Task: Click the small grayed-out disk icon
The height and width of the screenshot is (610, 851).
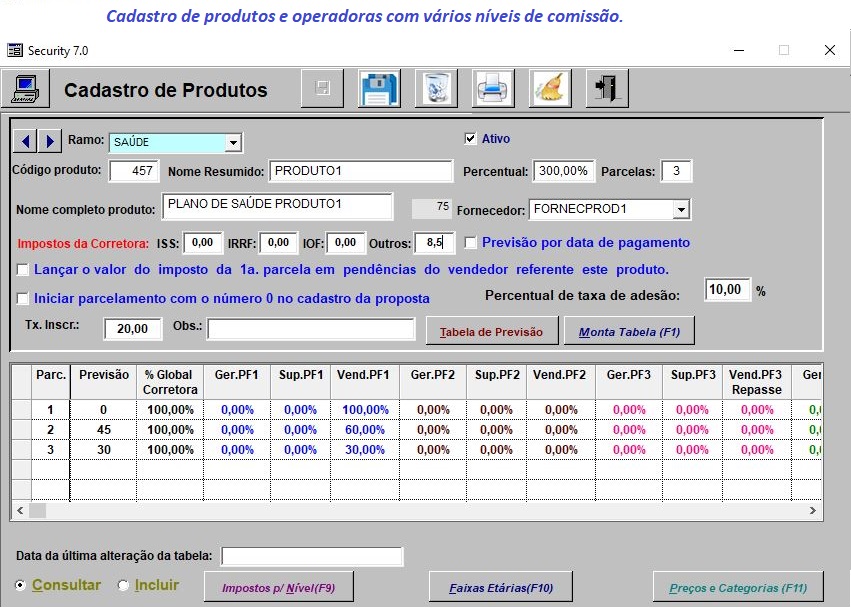Action: [x=322, y=88]
